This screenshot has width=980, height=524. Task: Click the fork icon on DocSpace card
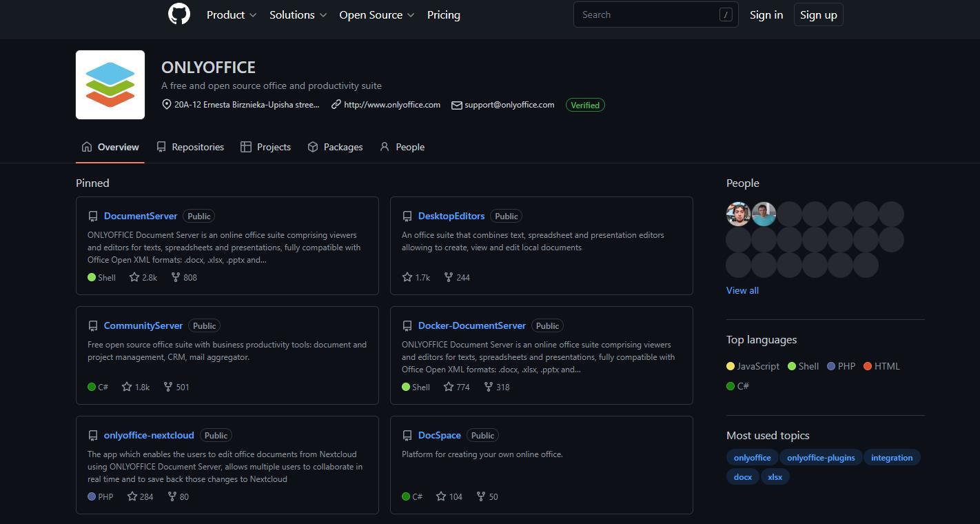coord(481,496)
